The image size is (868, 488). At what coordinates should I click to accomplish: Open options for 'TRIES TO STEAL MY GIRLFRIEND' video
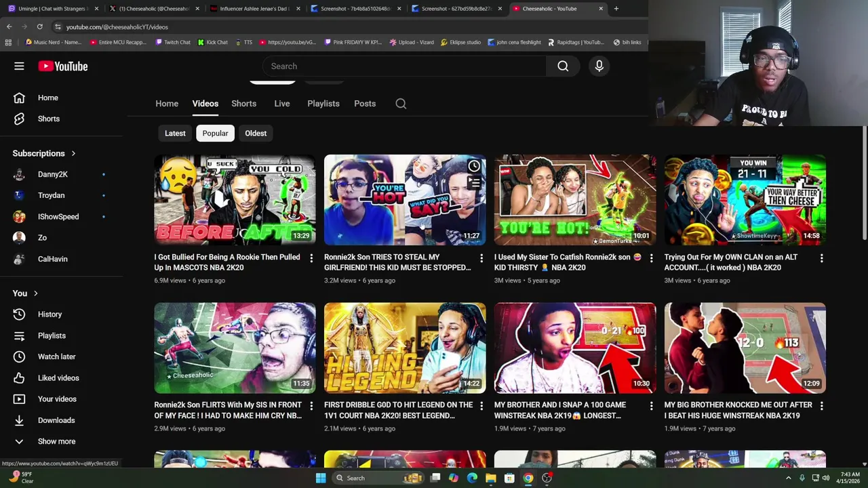coord(481,258)
